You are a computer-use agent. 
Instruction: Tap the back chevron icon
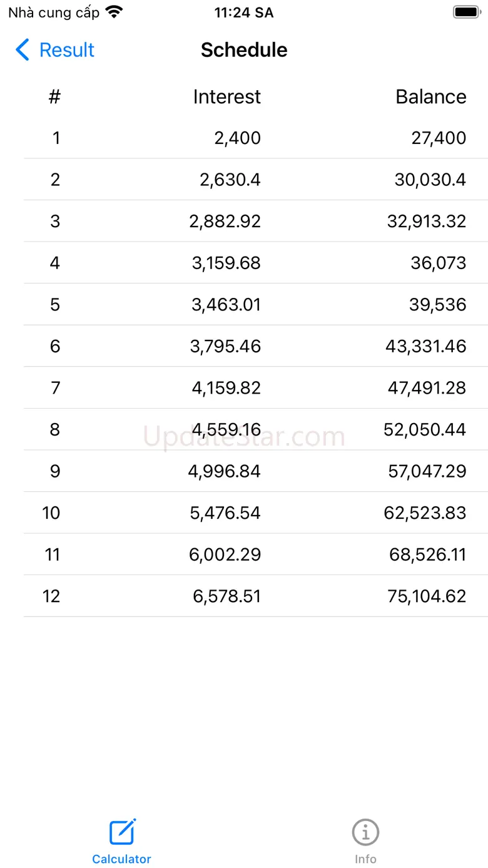coord(23,50)
